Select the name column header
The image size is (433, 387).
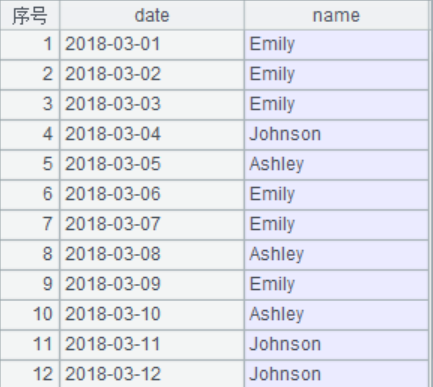pyautogui.click(x=336, y=15)
